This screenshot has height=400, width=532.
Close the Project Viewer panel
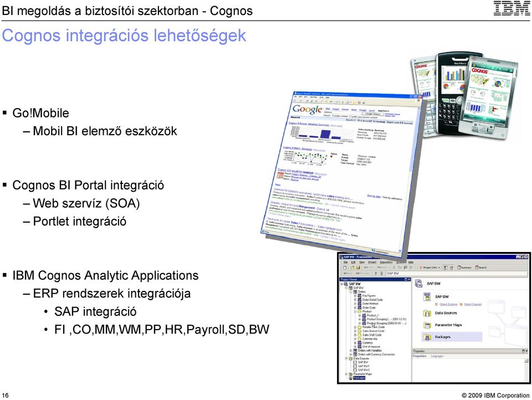tap(409, 279)
